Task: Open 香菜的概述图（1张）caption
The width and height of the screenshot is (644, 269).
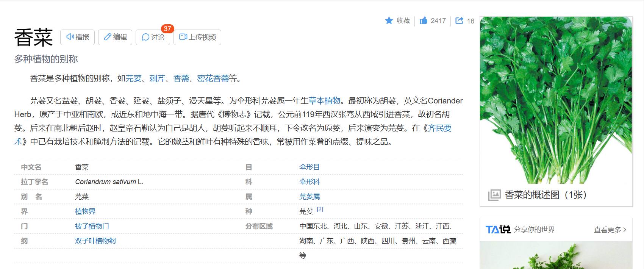Action: point(546,195)
